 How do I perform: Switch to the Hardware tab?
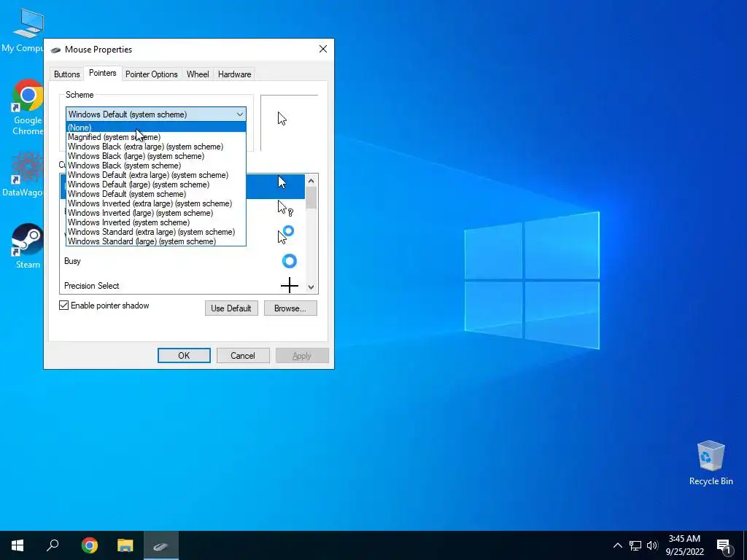pos(234,74)
